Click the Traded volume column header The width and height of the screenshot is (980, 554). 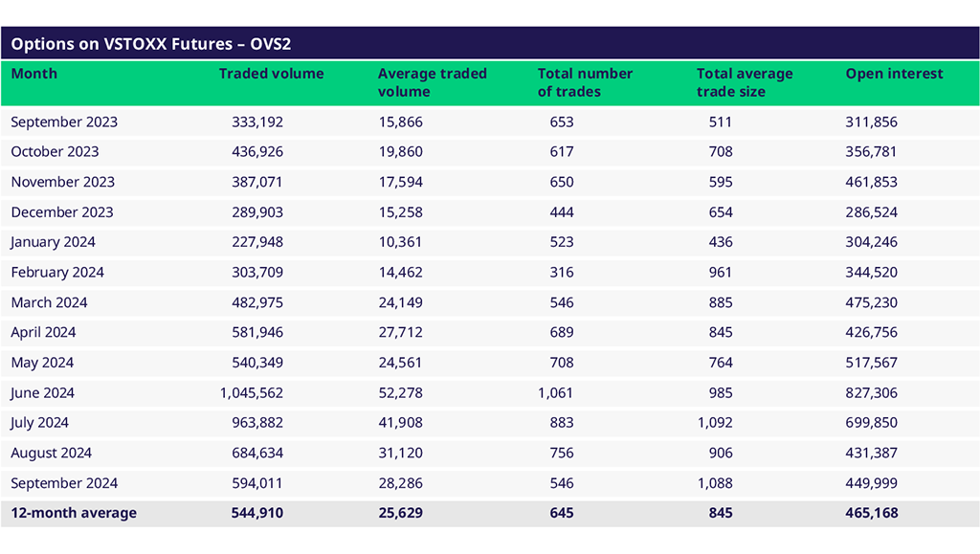[271, 74]
